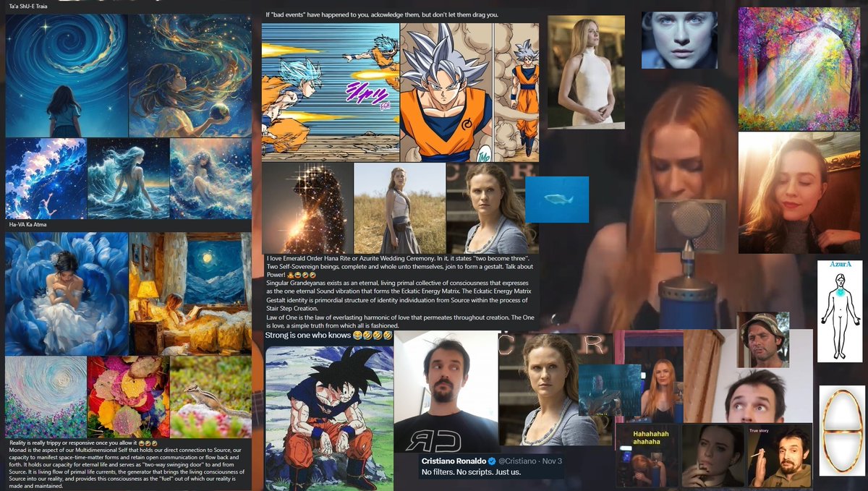This screenshot has height=491, width=868.
Task: Open the @Cristiano handle link
Action: tap(516, 461)
